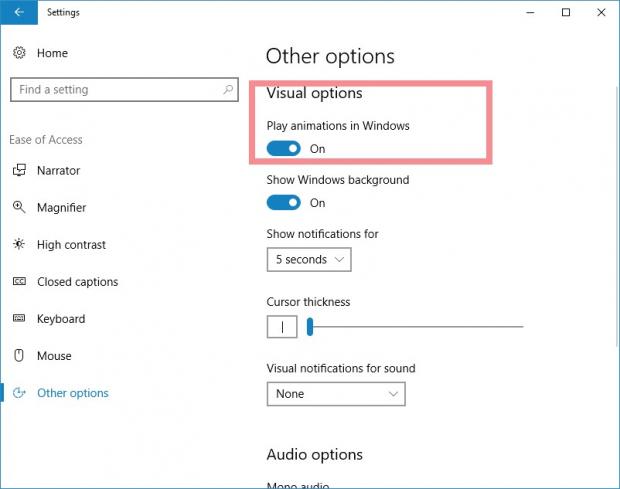Click the back arrow in title bar

tap(20, 13)
